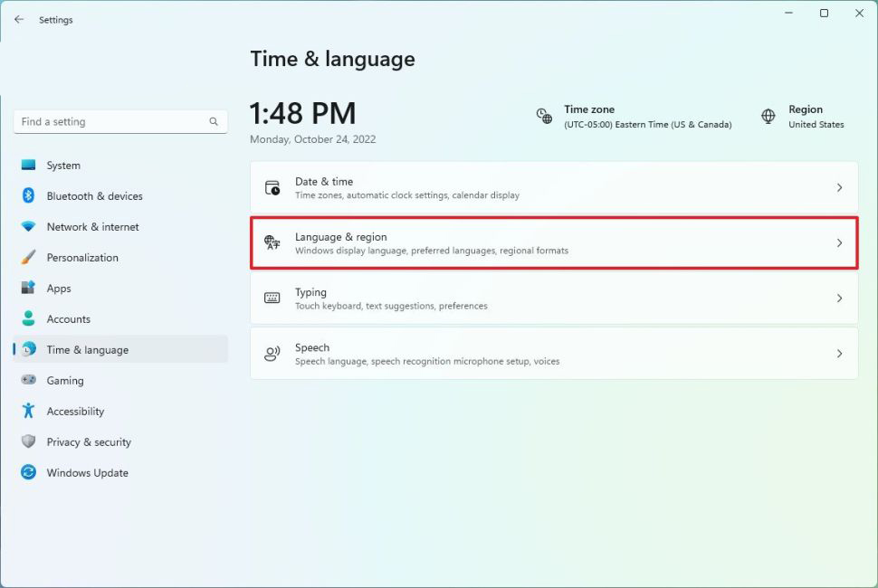
Task: Click the Time zone shortcut link
Action: (x=635, y=117)
